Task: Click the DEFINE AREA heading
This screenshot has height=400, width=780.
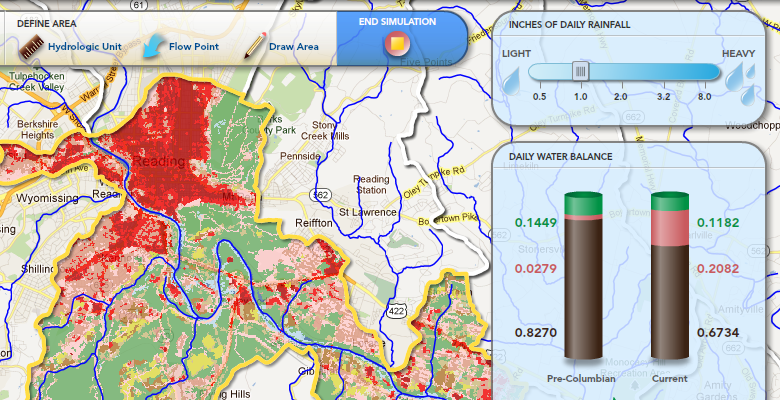Action: pyautogui.click(x=47, y=23)
